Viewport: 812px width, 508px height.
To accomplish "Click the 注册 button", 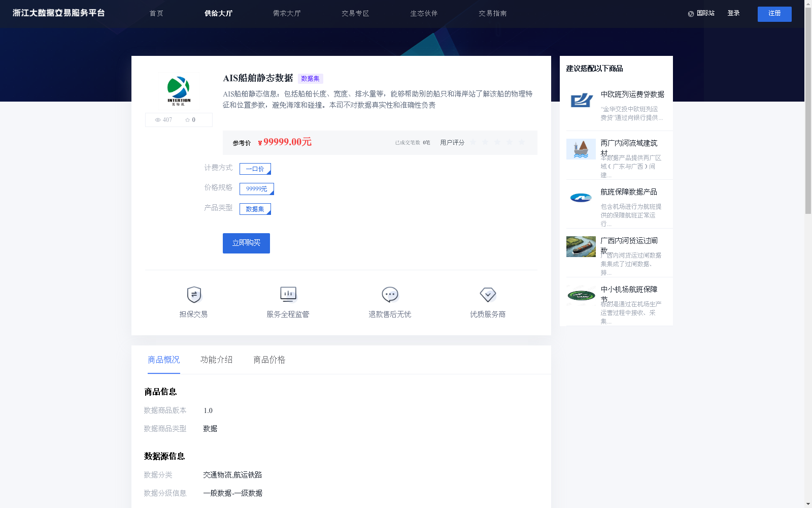I will click(774, 14).
